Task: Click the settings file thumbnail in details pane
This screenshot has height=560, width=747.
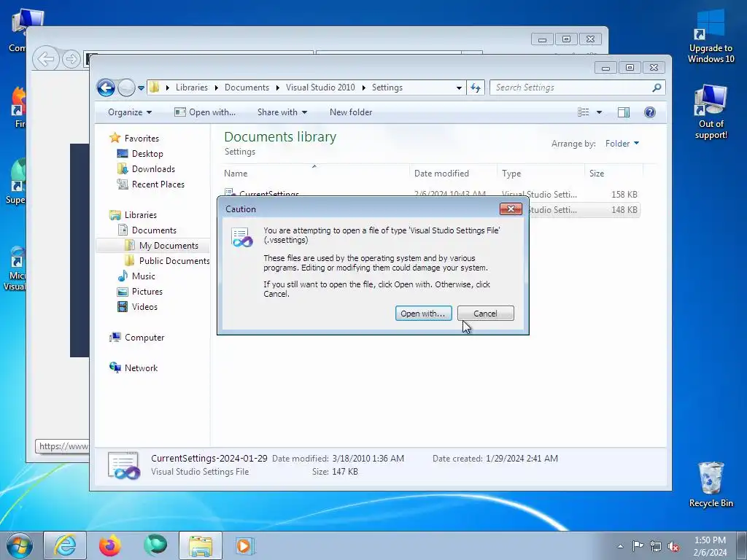Action: [x=124, y=465]
